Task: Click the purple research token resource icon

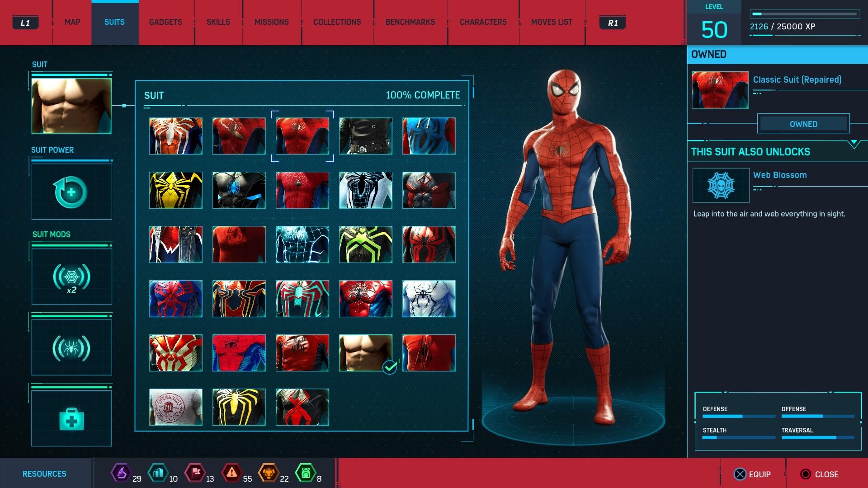Action: 121,473
